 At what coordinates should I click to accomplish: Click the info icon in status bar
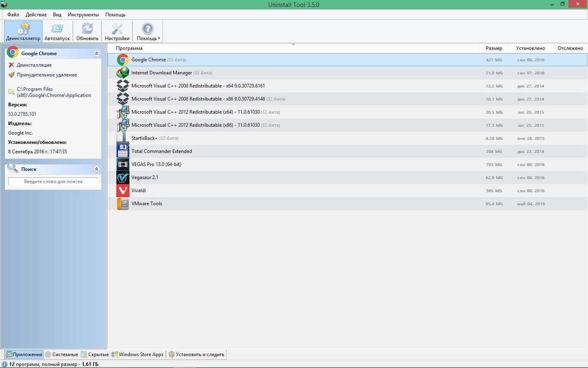click(4, 364)
